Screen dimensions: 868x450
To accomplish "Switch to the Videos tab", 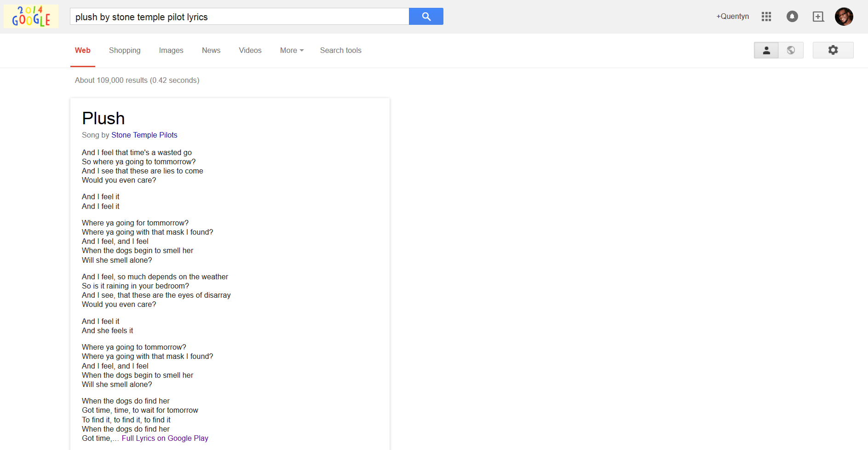I will pos(250,51).
